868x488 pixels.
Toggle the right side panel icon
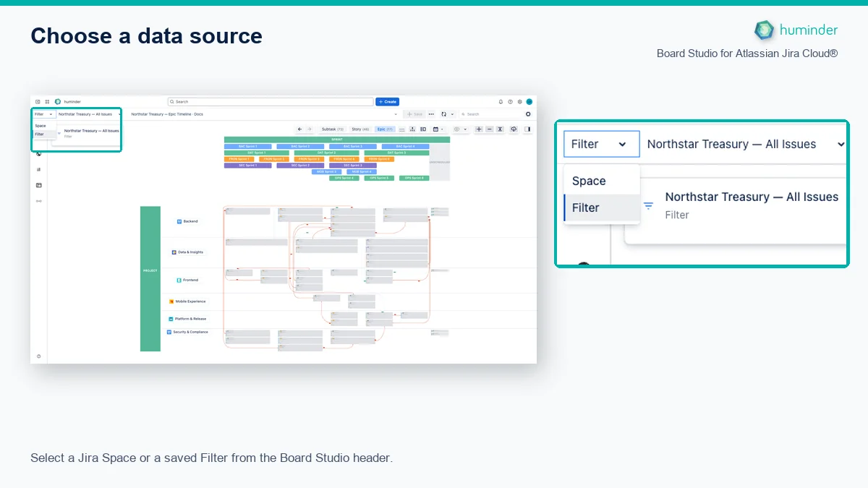527,129
